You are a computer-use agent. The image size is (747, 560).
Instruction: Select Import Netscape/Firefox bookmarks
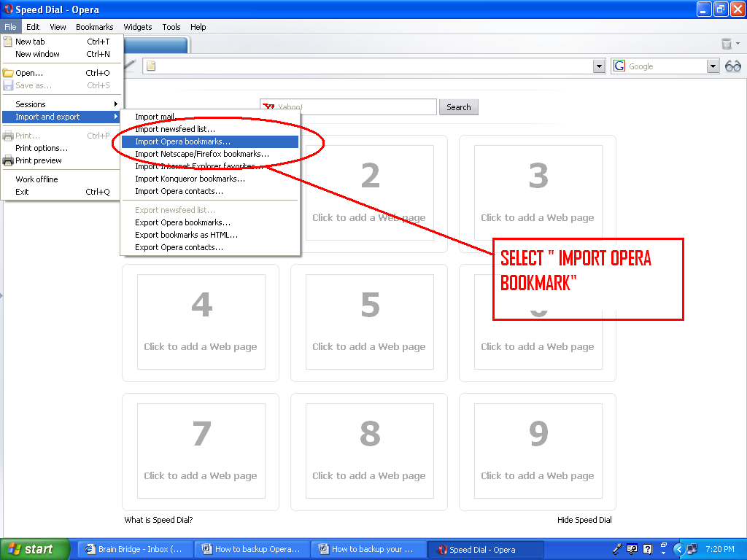coord(210,154)
